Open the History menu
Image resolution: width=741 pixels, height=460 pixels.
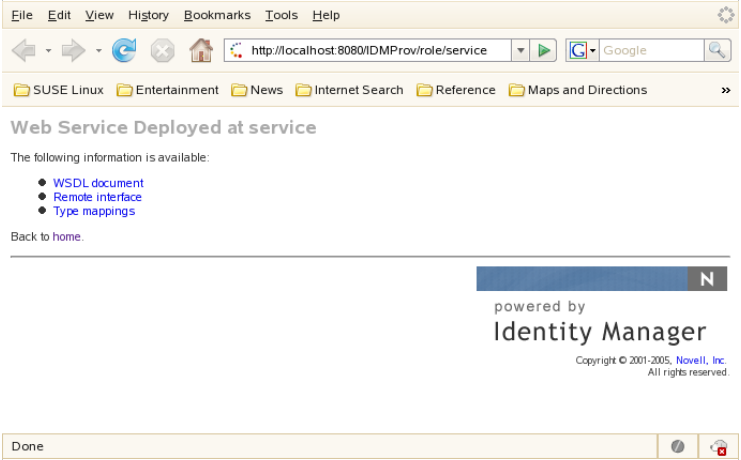pyautogui.click(x=148, y=15)
